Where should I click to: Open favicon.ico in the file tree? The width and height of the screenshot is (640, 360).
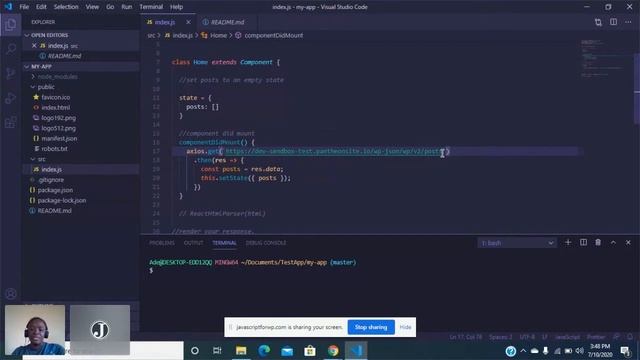coord(56,97)
